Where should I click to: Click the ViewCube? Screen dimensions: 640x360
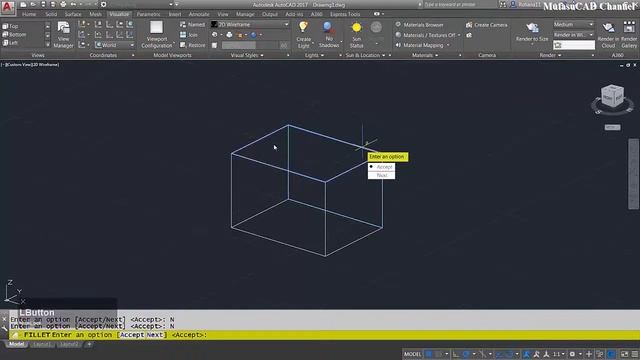coord(612,97)
